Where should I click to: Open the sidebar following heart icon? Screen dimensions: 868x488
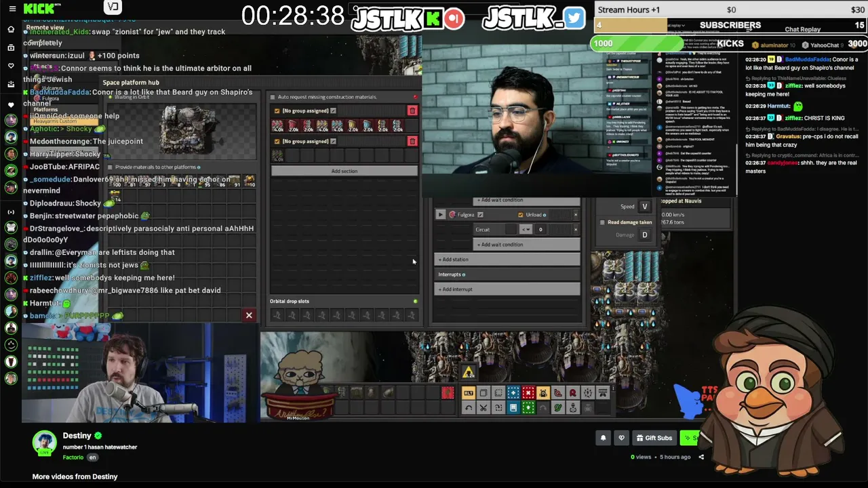coord(11,66)
